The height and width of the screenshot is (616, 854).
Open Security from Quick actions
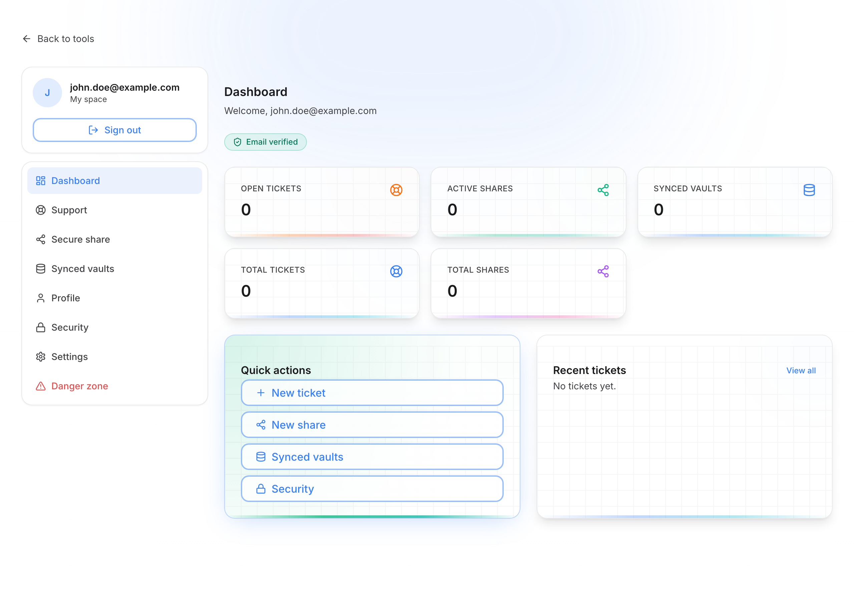coord(372,489)
